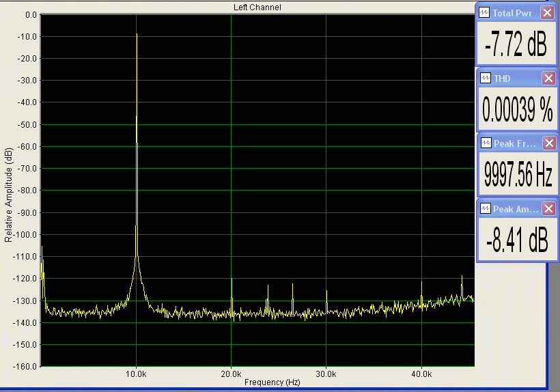Click the THD title bar text
Image resolution: width=560 pixels, height=392 pixels.
point(502,79)
